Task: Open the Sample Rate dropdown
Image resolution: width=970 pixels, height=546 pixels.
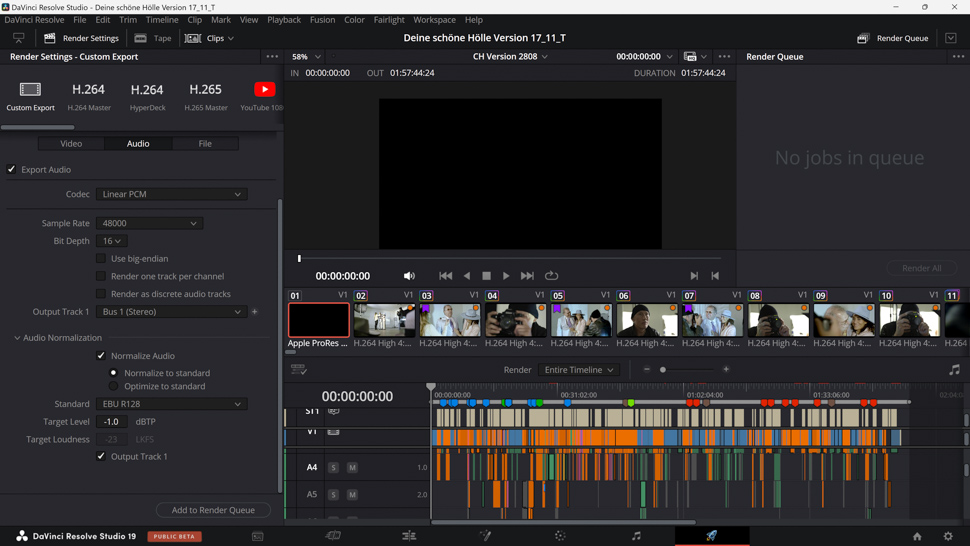Action: (x=149, y=223)
